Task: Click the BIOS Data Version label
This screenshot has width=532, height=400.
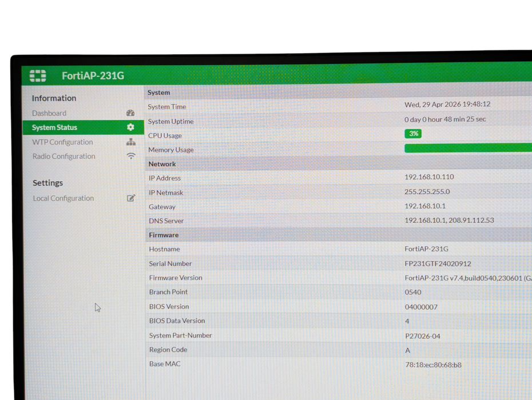Action: pos(177,321)
